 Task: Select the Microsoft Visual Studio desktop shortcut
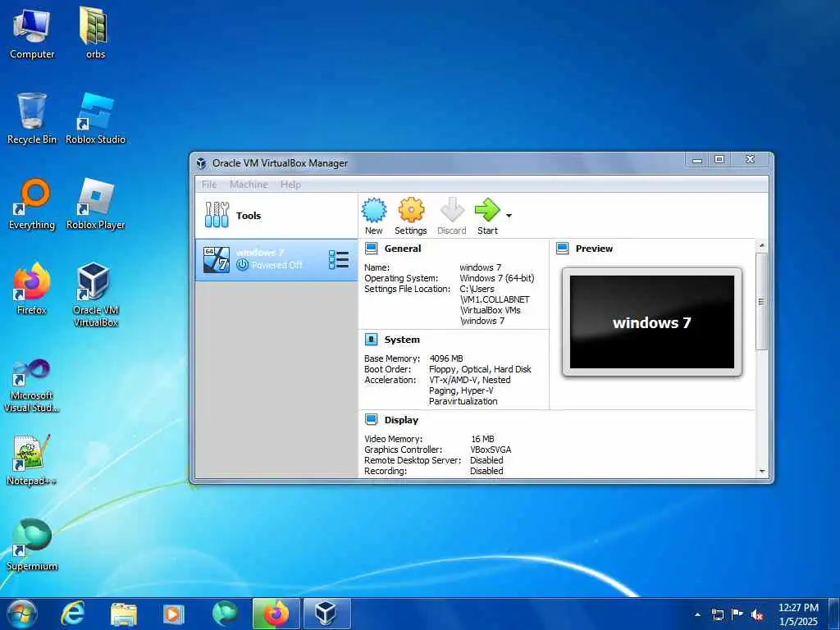point(32,386)
